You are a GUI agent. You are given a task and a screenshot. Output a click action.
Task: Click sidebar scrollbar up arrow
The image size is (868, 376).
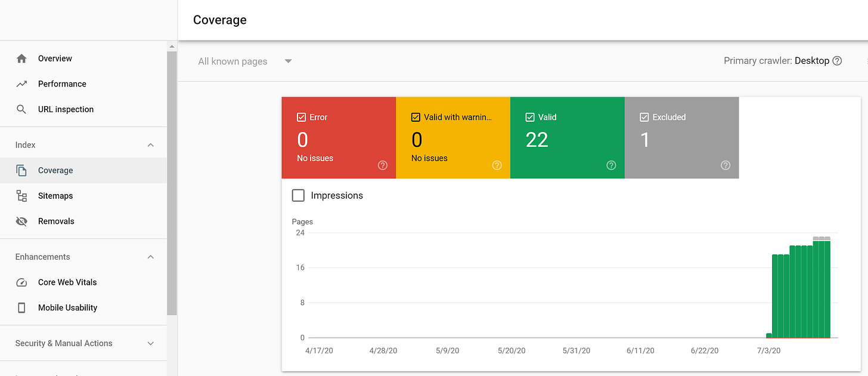tap(172, 47)
